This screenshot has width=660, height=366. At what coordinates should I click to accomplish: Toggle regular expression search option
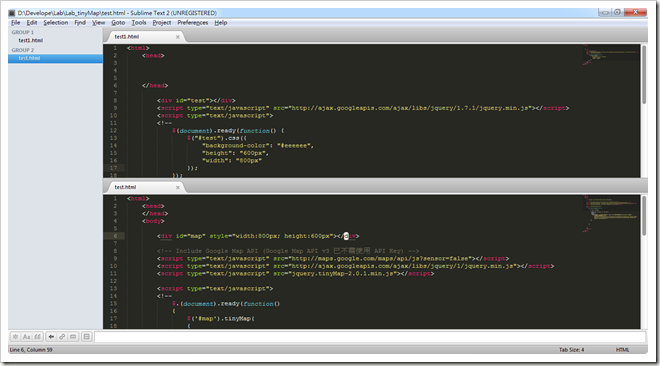(16, 337)
